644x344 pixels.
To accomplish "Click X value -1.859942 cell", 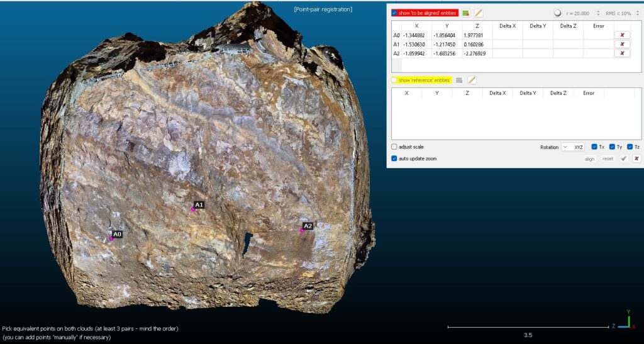I will tap(416, 53).
